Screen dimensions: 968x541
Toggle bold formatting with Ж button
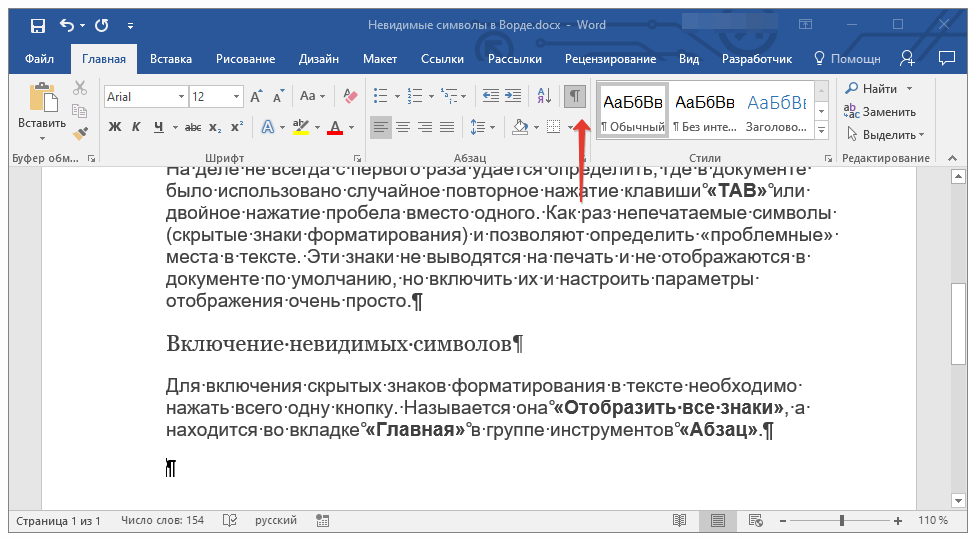coord(114,127)
